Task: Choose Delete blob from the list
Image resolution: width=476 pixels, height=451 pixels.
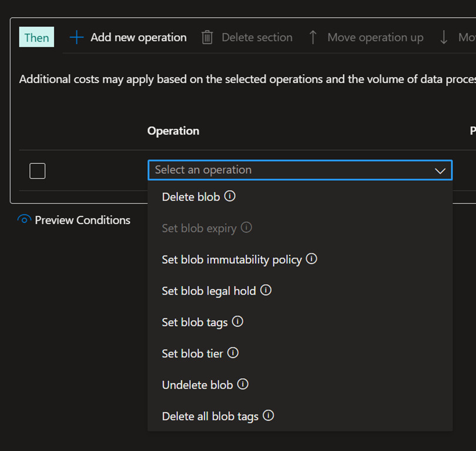Action: [x=190, y=197]
